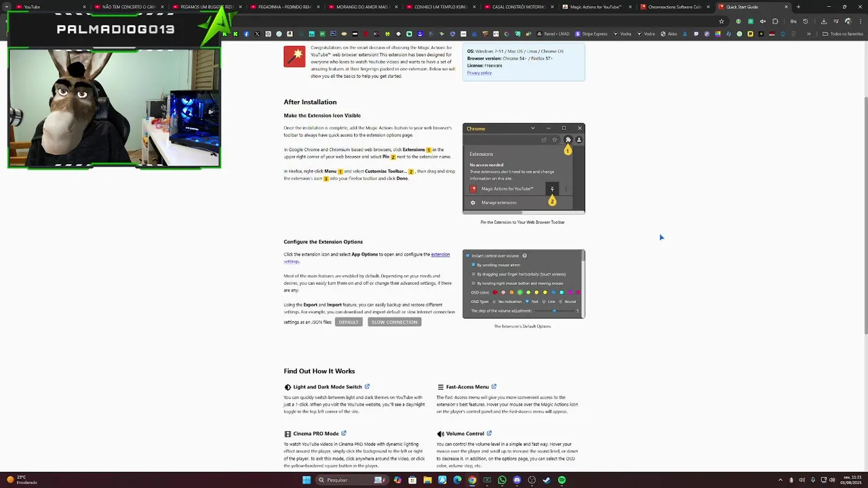Switch to the CASAL CONSTRÓI MOTORHOME tab
This screenshot has width=868, height=488.
tap(519, 7)
